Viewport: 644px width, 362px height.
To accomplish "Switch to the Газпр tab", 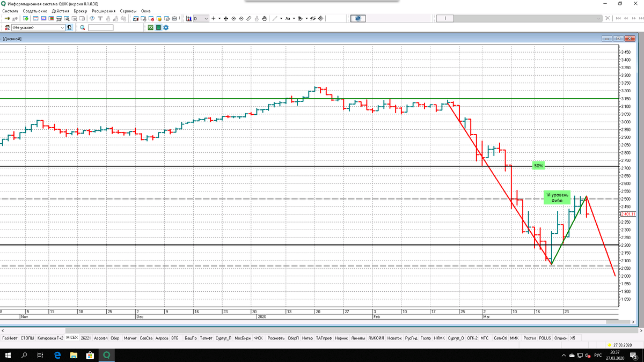I will (x=426, y=338).
